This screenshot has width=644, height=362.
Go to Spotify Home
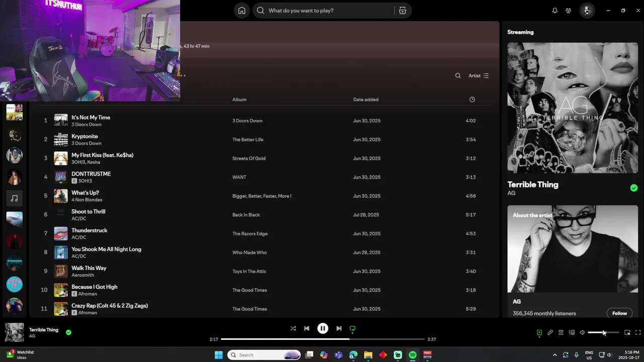pyautogui.click(x=242, y=11)
